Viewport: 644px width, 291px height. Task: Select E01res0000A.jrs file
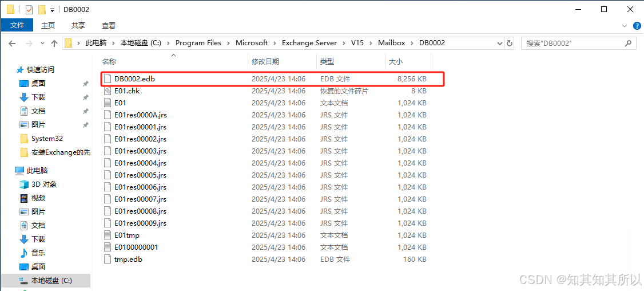click(x=141, y=115)
